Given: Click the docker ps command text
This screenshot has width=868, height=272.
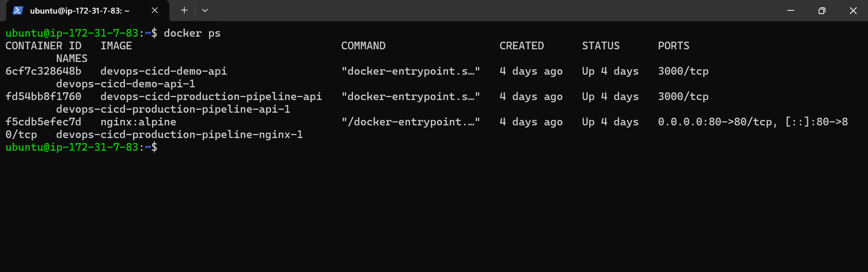Looking at the screenshot, I should coord(192,33).
